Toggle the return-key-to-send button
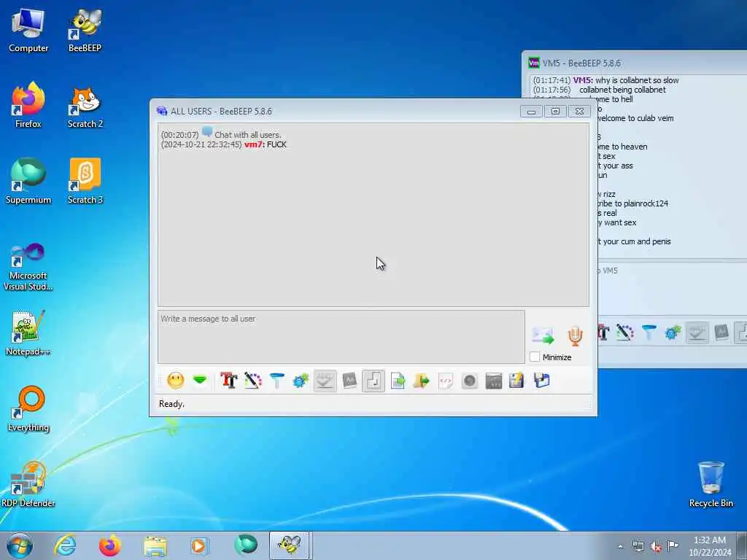747x560 pixels. click(373, 381)
